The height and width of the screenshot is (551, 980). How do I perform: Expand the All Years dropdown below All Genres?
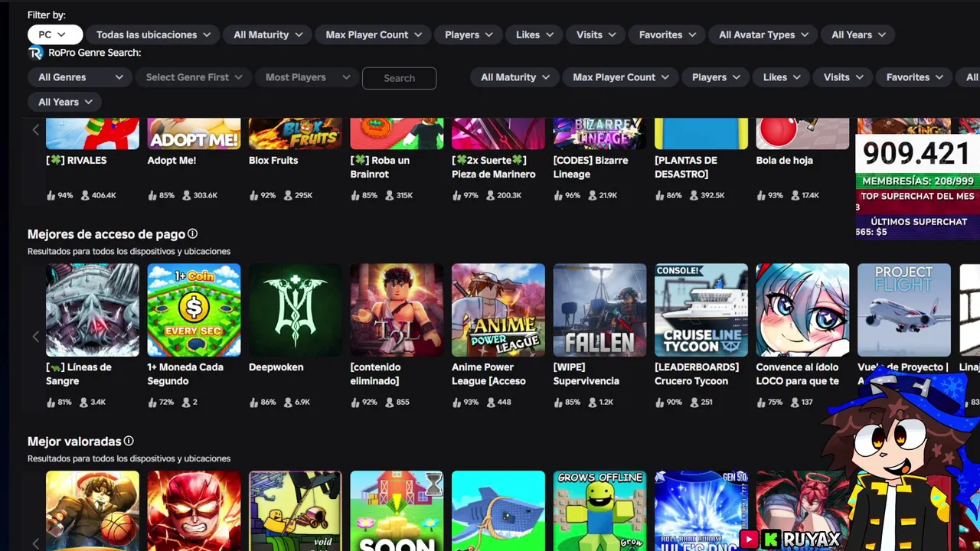(64, 102)
